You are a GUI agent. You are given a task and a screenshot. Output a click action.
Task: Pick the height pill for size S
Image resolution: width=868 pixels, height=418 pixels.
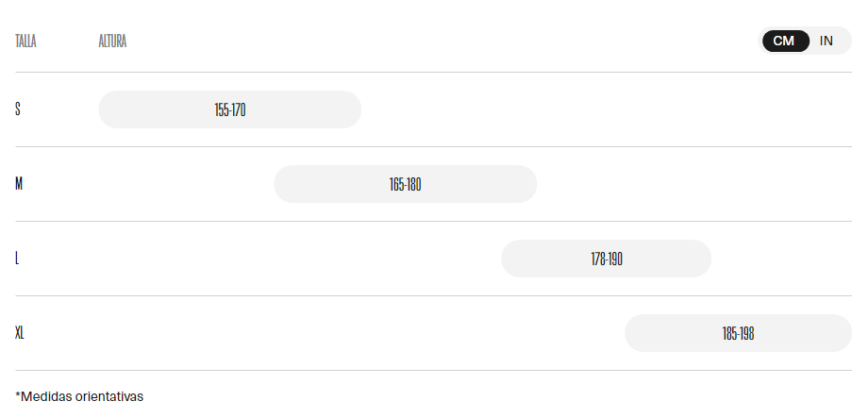(x=229, y=109)
